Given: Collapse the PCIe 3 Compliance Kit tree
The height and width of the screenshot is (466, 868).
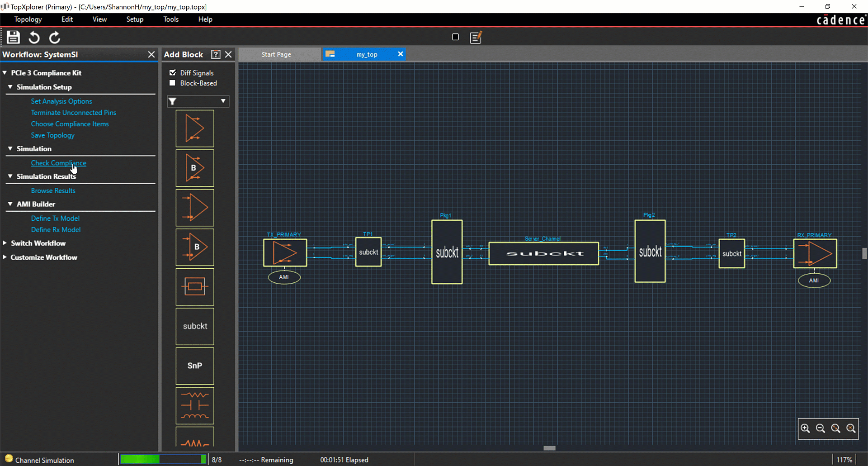Looking at the screenshot, I should coord(5,72).
